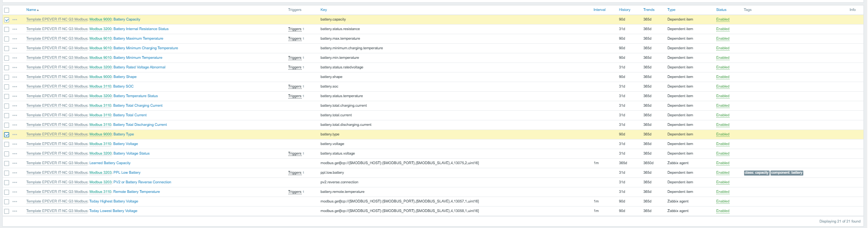Image resolution: width=868 pixels, height=228 pixels.
Task: Open the three-dot menu for Battery Voltage row
Action: [x=15, y=144]
